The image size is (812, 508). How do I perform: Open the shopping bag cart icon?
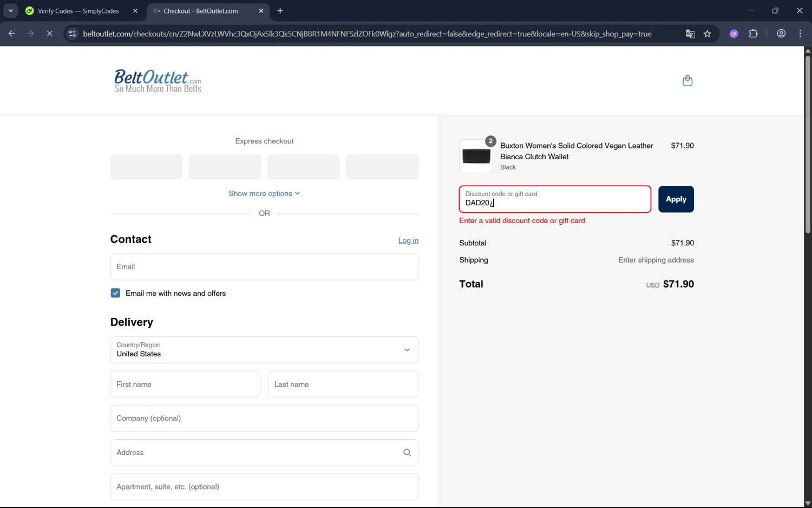pyautogui.click(x=687, y=81)
